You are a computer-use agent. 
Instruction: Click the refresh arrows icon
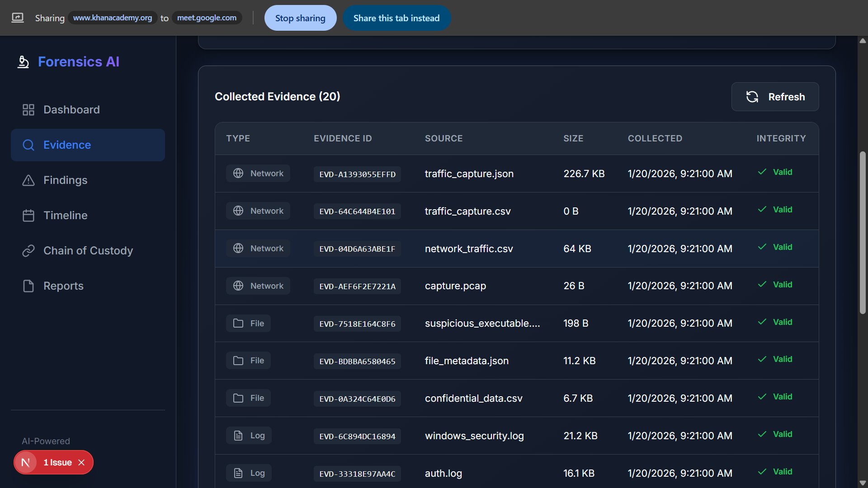(x=752, y=97)
